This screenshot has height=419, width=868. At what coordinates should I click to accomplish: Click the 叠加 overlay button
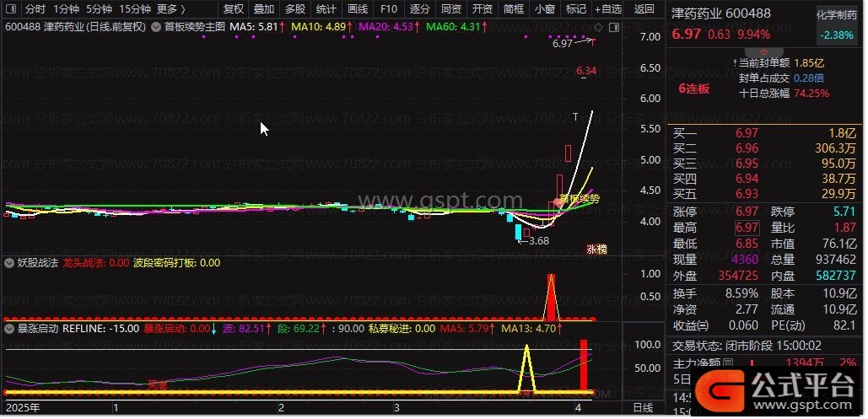[263, 9]
